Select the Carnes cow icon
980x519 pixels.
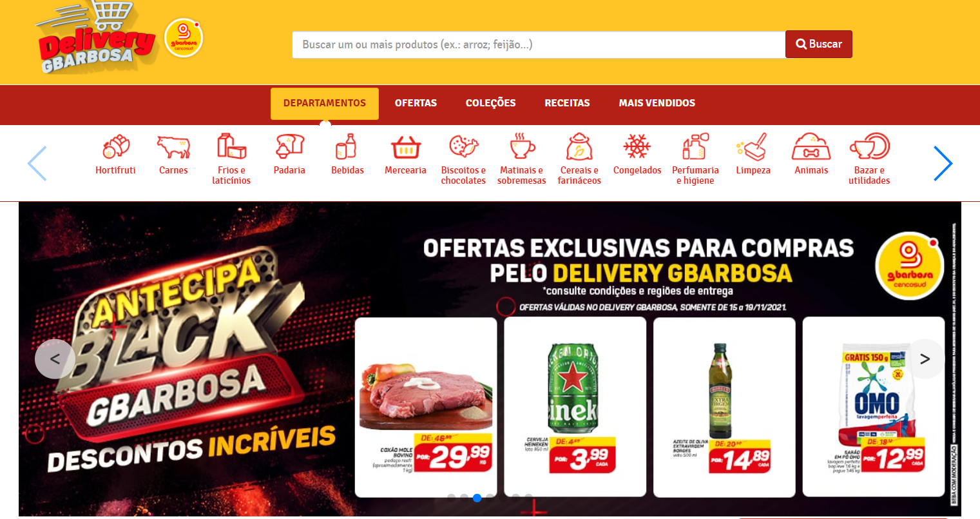[173, 147]
